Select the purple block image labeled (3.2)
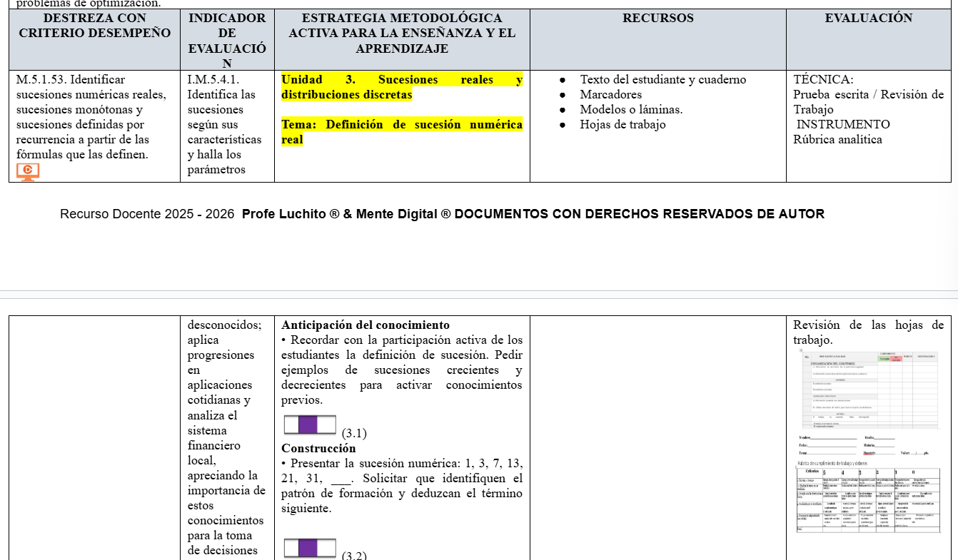Viewport: 958px width, 560px height. click(310, 549)
